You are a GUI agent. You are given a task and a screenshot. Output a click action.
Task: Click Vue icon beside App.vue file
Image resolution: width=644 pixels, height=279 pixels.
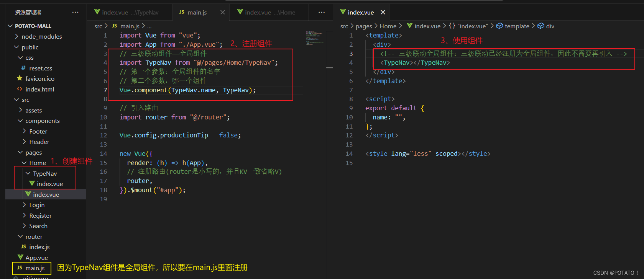[x=20, y=257]
